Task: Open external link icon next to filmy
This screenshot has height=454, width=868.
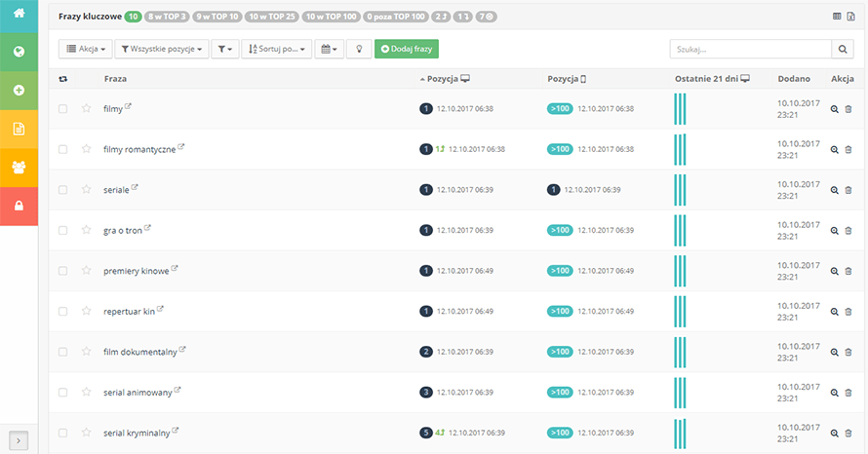Action: 128,106
